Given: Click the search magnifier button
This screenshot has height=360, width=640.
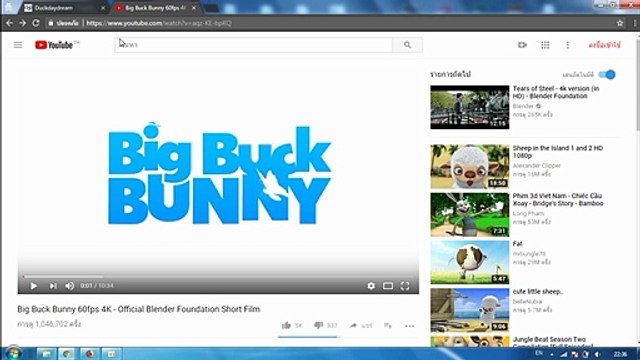Looking at the screenshot, I should pos(407,45).
